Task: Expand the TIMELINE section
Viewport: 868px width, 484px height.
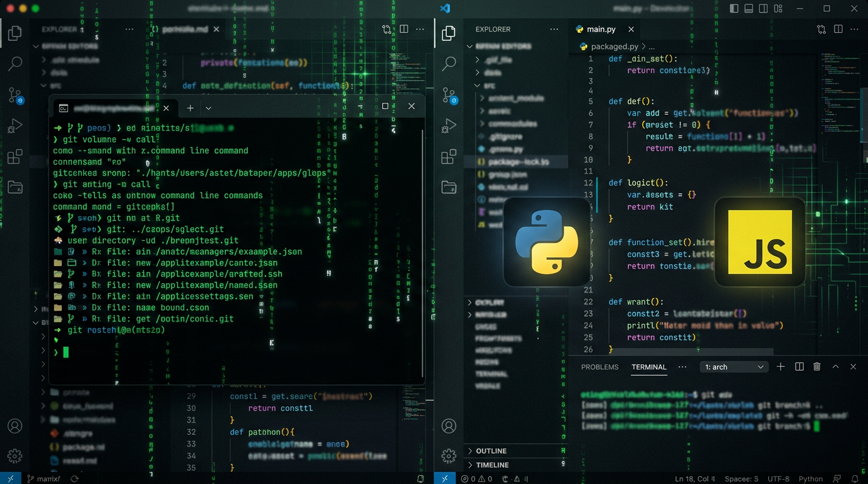Action: click(x=492, y=465)
